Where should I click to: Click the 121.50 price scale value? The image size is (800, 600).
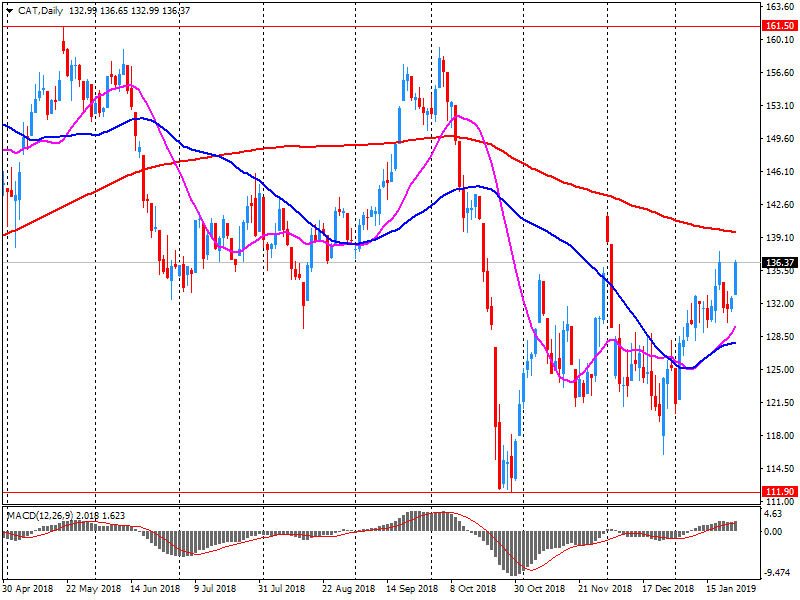(x=780, y=403)
